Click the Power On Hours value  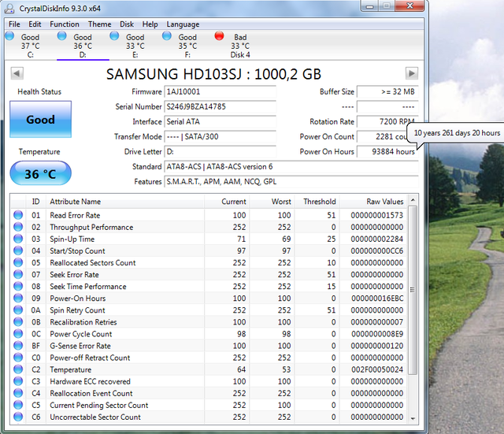(387, 152)
